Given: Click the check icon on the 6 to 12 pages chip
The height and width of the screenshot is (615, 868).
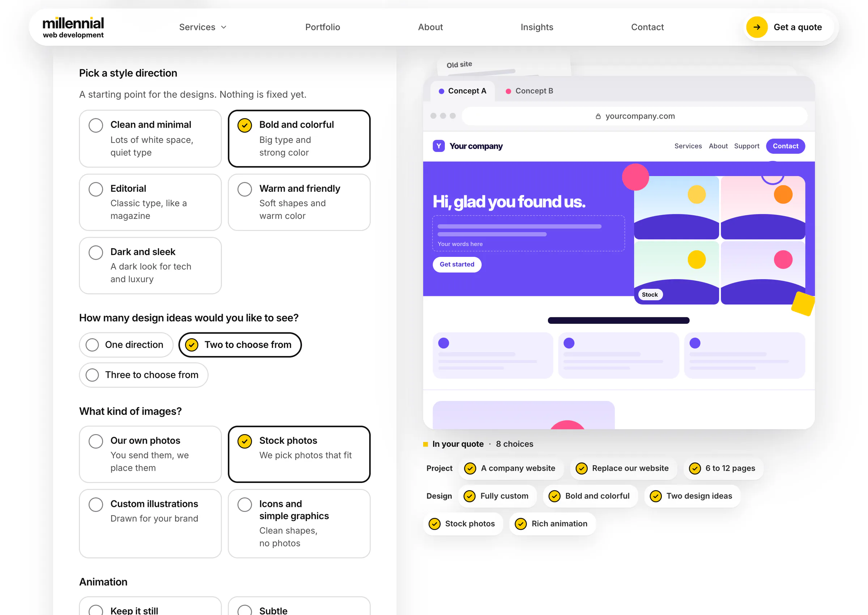Looking at the screenshot, I should point(694,468).
